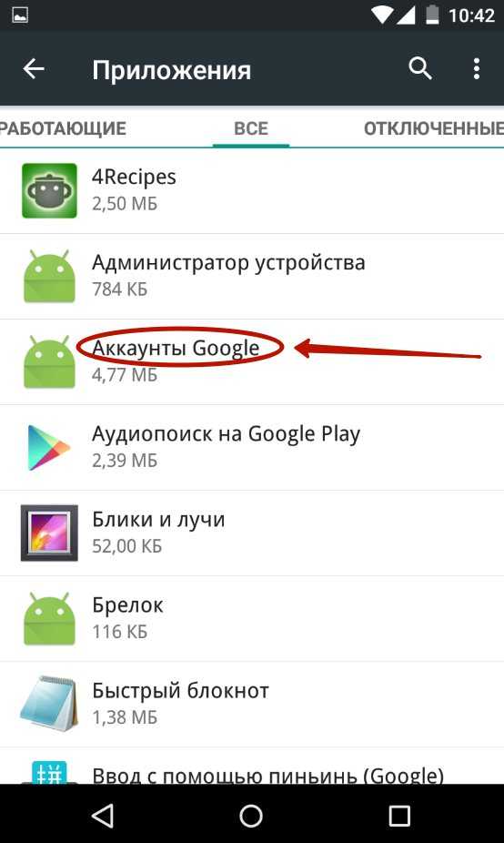Tap the back arrow in the header
The height and width of the screenshot is (843, 504).
coord(34,69)
